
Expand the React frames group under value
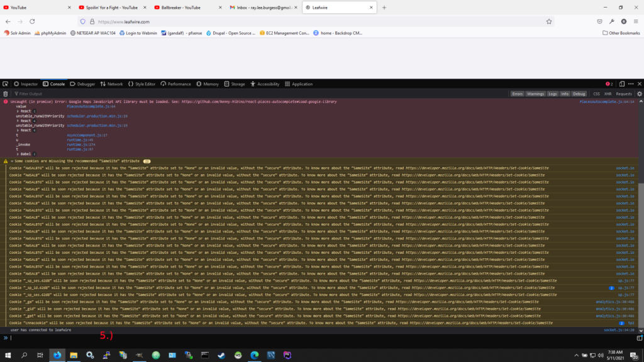(18, 111)
